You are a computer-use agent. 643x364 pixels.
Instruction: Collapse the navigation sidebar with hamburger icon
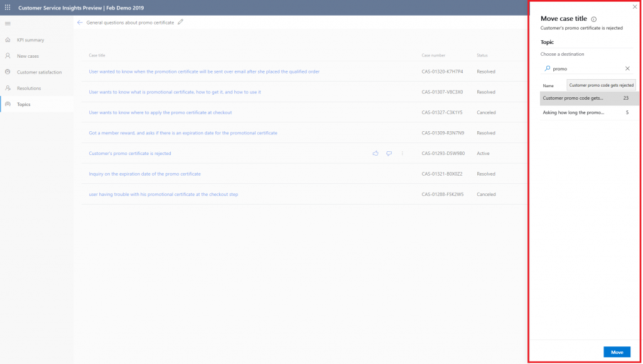point(8,24)
